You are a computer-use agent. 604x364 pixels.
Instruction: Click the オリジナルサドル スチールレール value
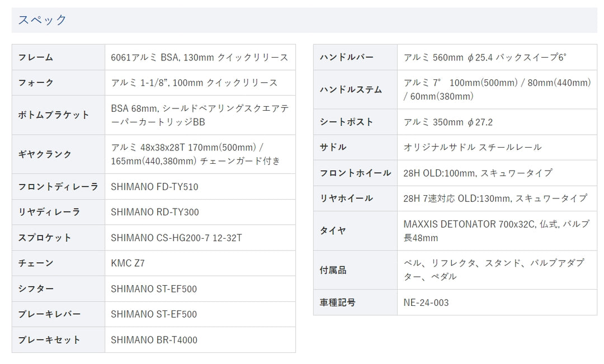[473, 147]
